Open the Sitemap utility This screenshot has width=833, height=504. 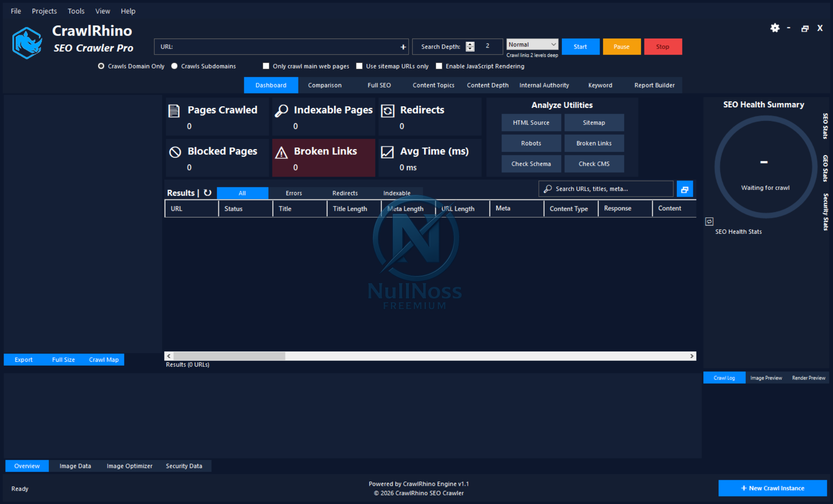pos(594,123)
